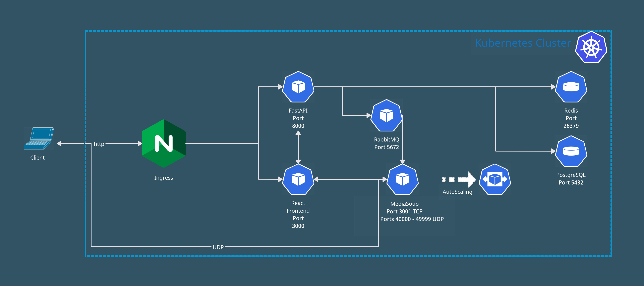644x286 pixels.
Task: Select the FastAPI Port 8000 label
Action: [298, 118]
